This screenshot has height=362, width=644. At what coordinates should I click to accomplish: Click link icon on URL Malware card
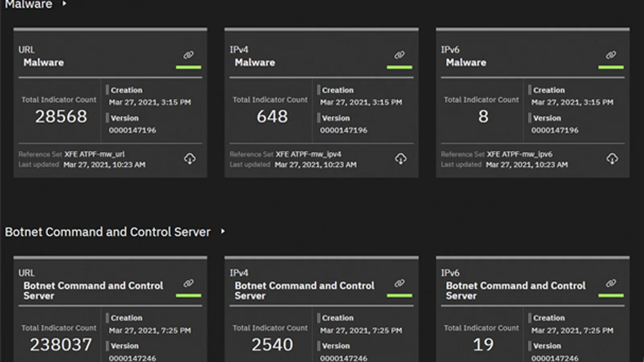coord(188,55)
